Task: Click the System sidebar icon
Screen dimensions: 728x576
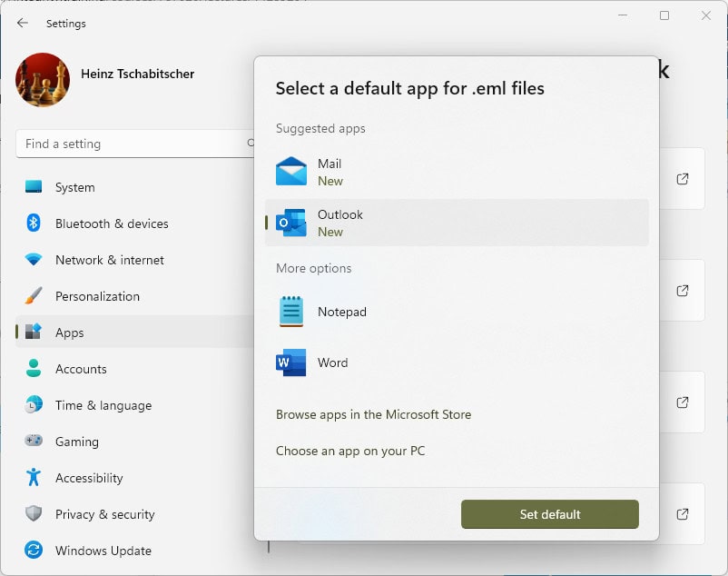Action: point(33,187)
